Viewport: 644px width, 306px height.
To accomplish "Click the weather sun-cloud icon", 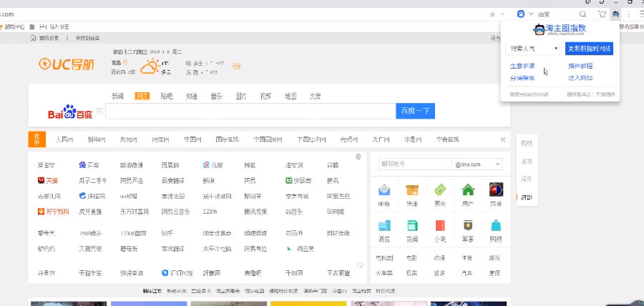I will (150, 66).
